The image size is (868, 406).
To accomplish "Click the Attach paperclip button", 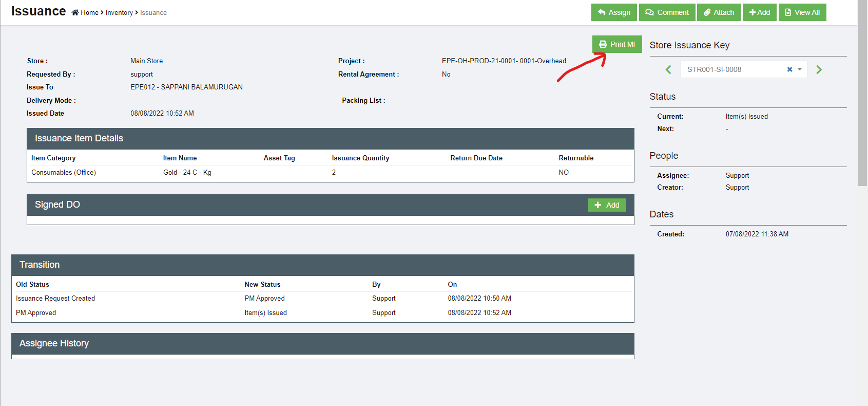I will click(718, 12).
